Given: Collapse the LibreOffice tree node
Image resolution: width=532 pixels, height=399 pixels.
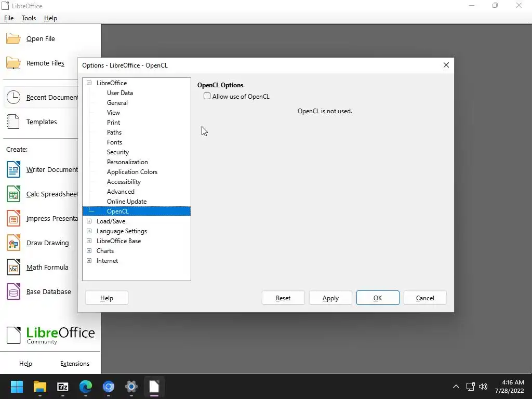Looking at the screenshot, I should pyautogui.click(x=89, y=83).
